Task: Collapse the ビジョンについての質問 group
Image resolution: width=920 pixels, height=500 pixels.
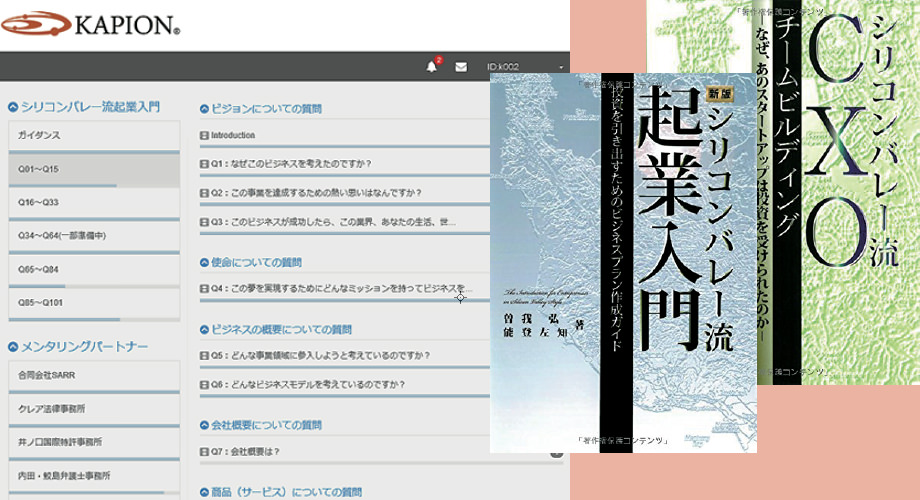Action: 204,109
